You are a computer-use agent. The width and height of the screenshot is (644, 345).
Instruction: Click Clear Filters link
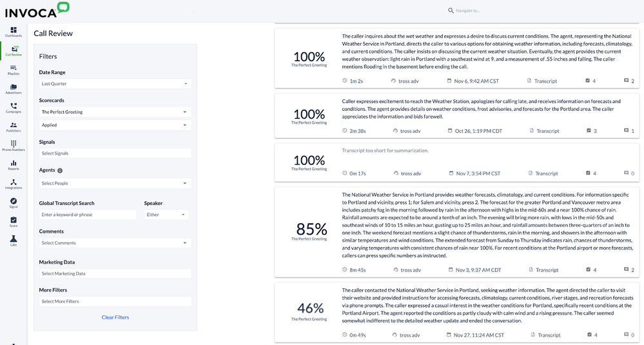click(x=115, y=317)
